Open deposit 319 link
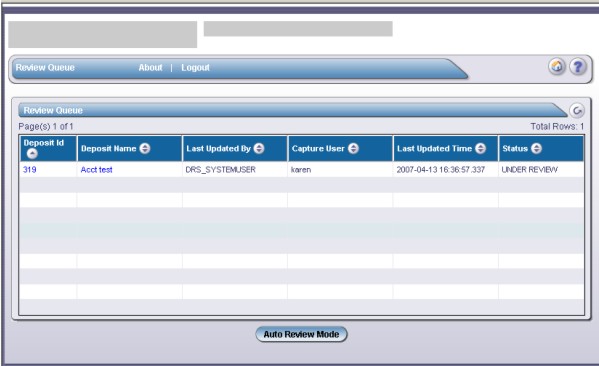 pos(29,170)
